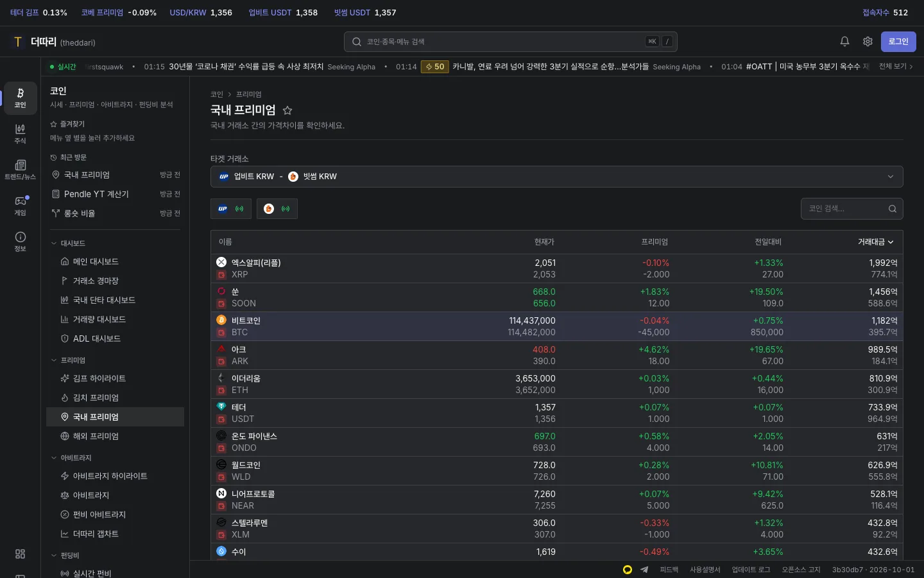The width and height of the screenshot is (924, 578).
Task: Click the 로그인 button
Action: pyautogui.click(x=898, y=42)
